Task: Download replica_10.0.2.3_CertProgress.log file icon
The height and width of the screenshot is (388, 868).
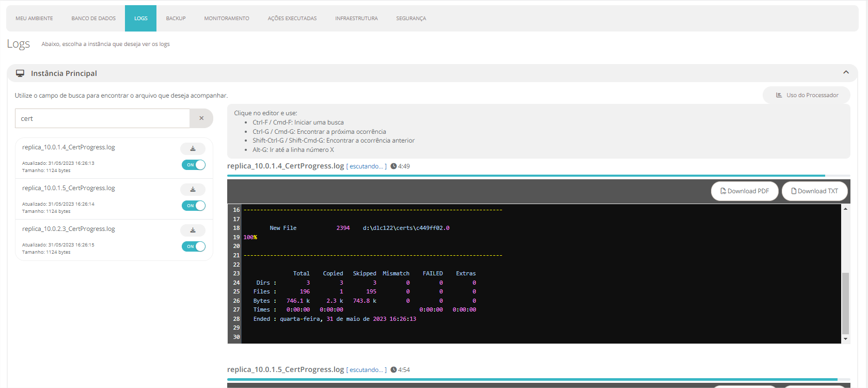Action: 193,230
